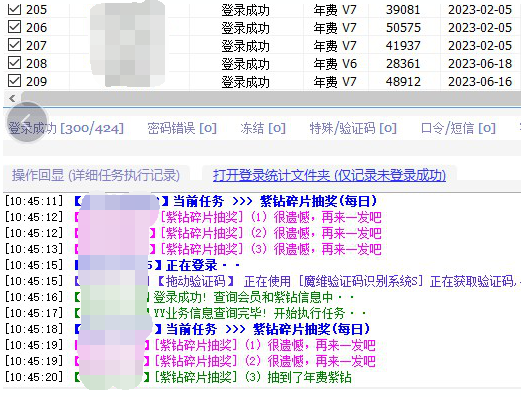Switch to the 密码错误 [0] tab
The image size is (521, 397).
click(x=182, y=128)
